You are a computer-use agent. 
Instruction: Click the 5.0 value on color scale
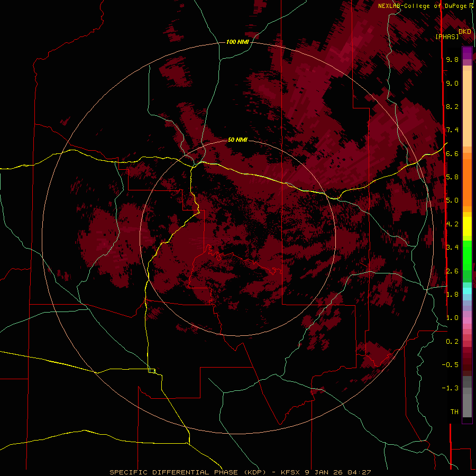point(452,200)
